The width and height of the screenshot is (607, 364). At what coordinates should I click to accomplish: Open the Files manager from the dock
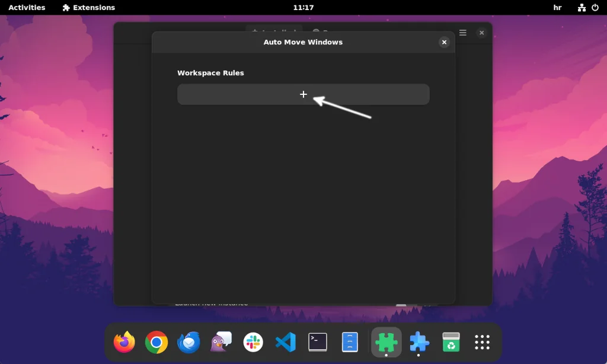(350, 342)
